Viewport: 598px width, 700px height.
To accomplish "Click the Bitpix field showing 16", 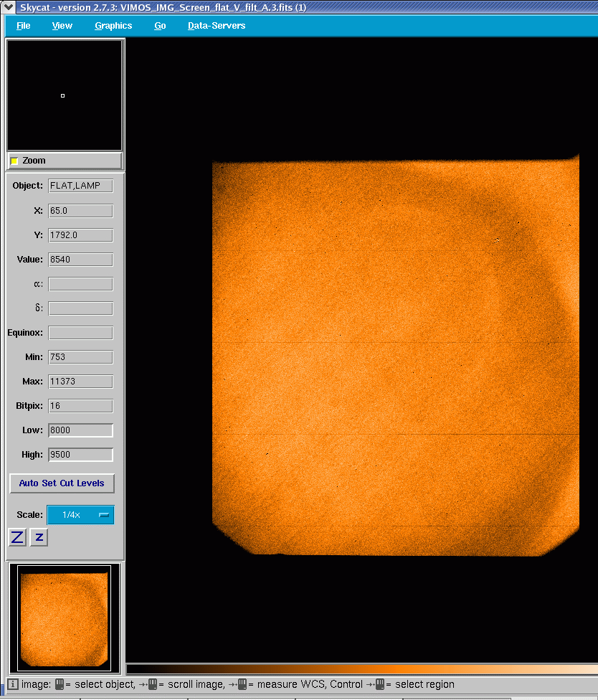I will [x=81, y=406].
